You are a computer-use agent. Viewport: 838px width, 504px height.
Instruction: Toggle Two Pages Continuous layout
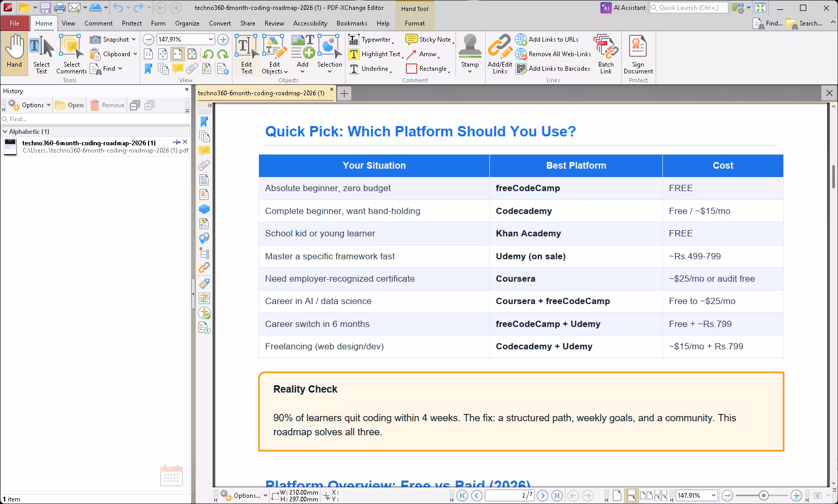tap(661, 495)
